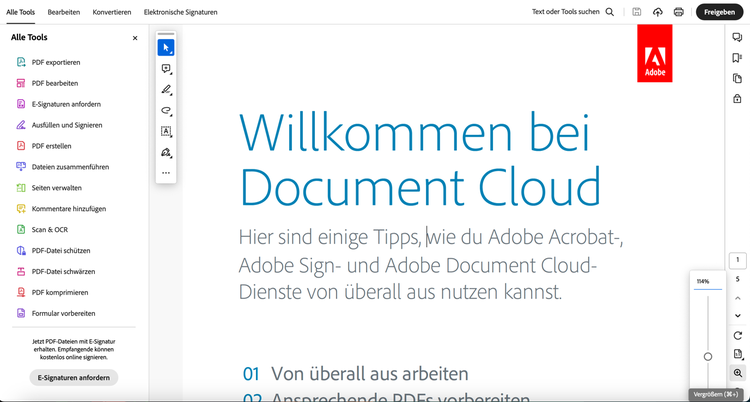Screen dimensions: 750x402
Task: Select the text box tool
Action: (x=166, y=131)
